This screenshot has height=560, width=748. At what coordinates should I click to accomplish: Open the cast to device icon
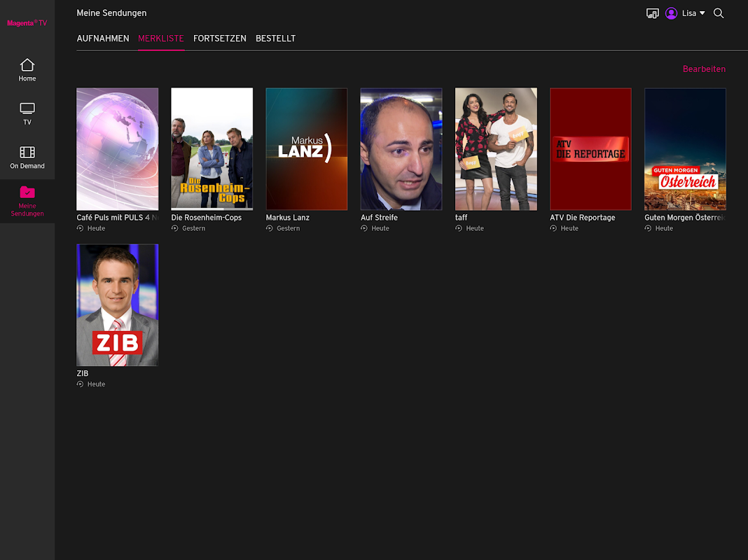click(652, 13)
